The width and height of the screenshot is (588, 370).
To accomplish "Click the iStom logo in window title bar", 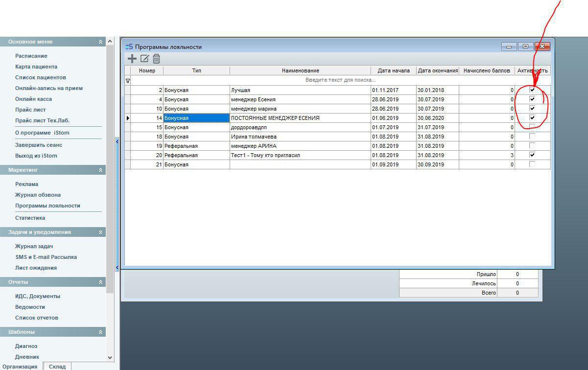I will pyautogui.click(x=129, y=47).
